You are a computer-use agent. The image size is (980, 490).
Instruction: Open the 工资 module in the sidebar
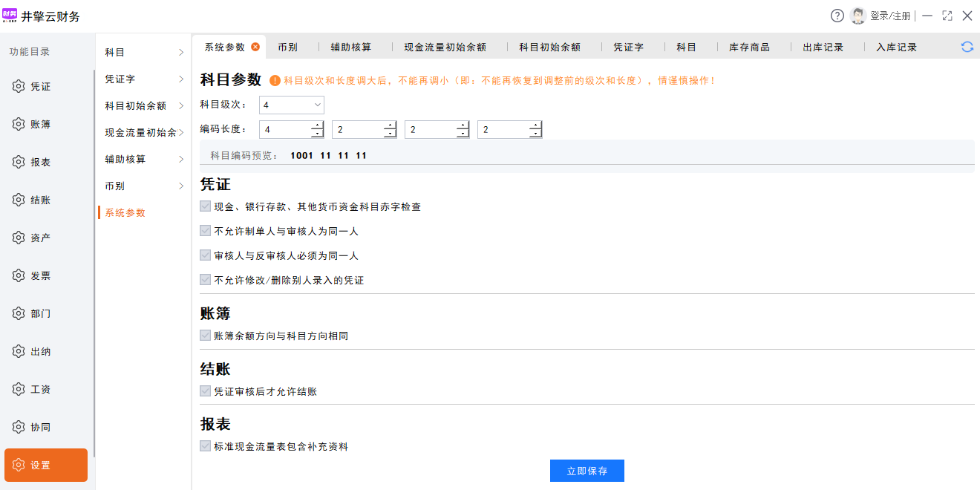[41, 389]
